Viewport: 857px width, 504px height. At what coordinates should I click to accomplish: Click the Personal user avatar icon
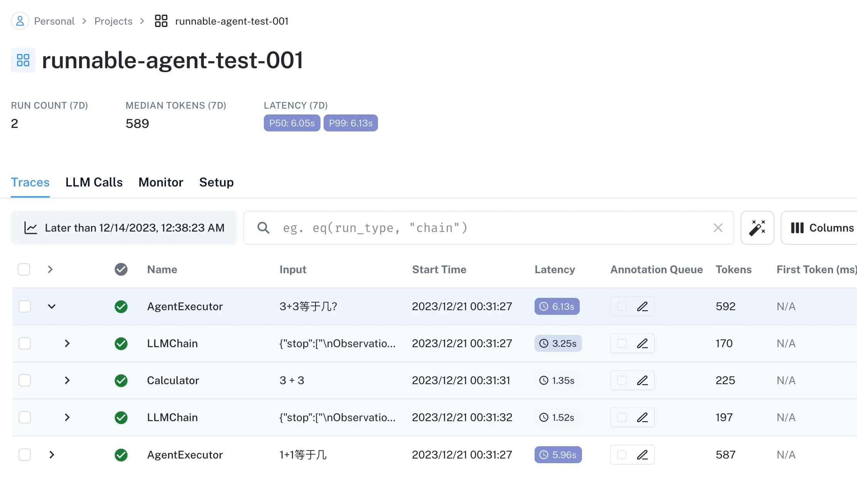pyautogui.click(x=20, y=21)
